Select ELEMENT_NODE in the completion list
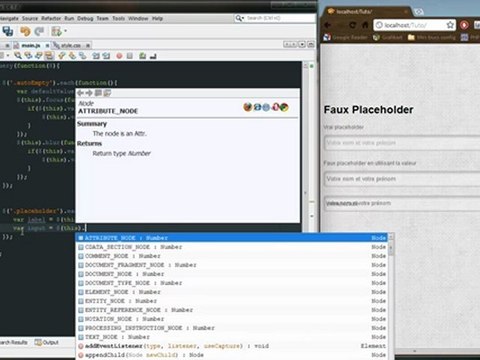This screenshot has width=480, height=360. click(232, 292)
